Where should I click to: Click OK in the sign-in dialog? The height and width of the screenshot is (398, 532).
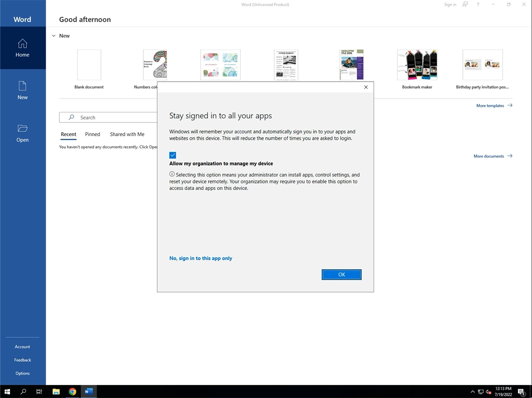pos(342,275)
